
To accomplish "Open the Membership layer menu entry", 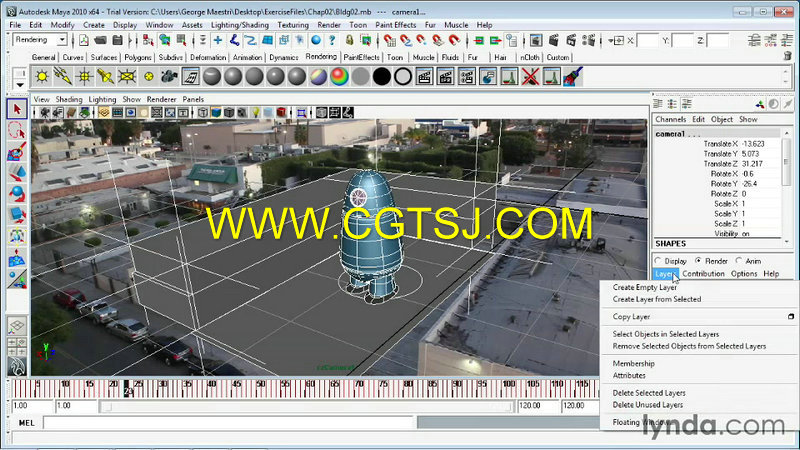I will pos(633,364).
